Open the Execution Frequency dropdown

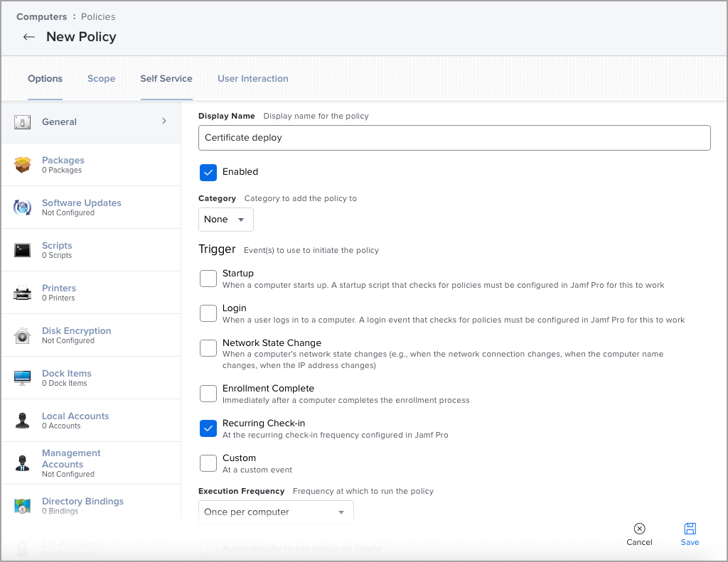pyautogui.click(x=276, y=512)
